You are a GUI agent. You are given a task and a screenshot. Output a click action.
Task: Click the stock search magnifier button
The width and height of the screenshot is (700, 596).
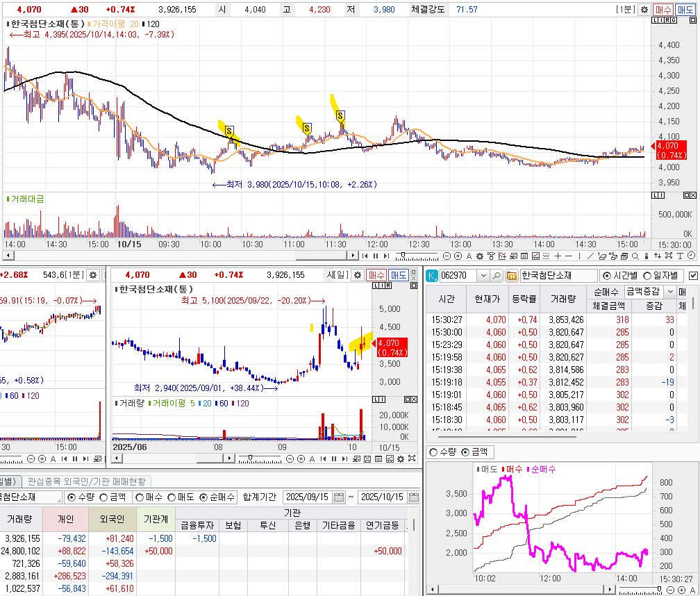pyautogui.click(x=497, y=276)
